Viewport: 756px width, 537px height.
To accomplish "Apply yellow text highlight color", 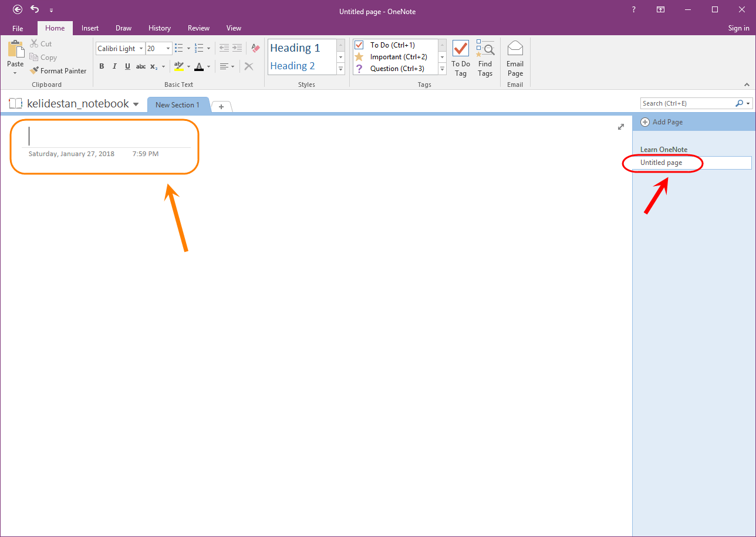I will [179, 66].
